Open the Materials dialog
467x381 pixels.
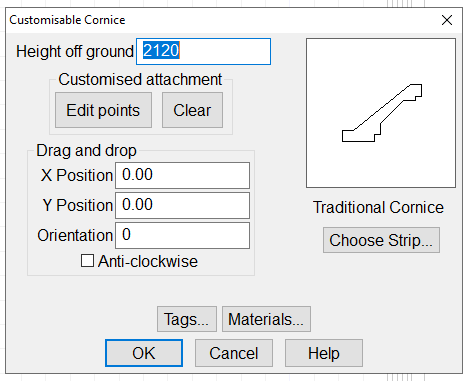click(266, 319)
